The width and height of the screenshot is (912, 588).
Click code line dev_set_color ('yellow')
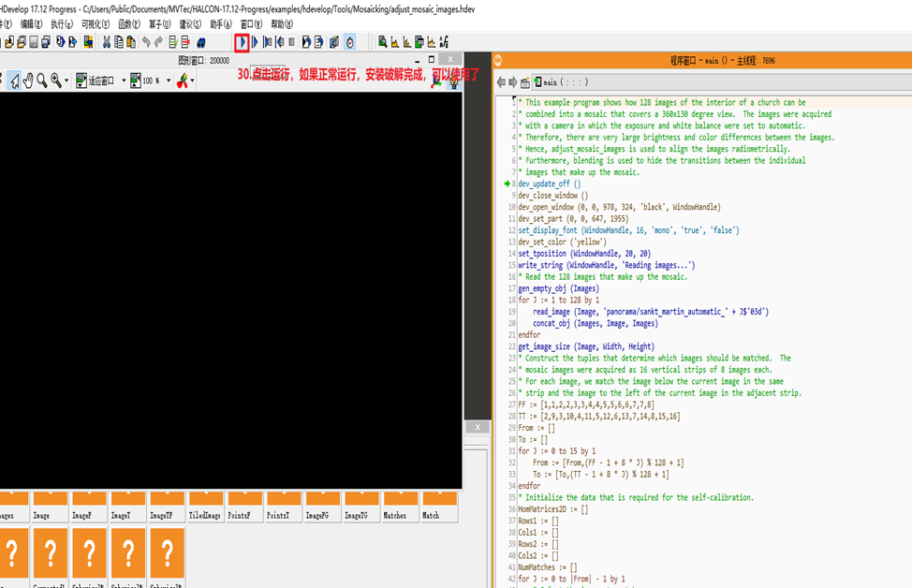(x=563, y=242)
